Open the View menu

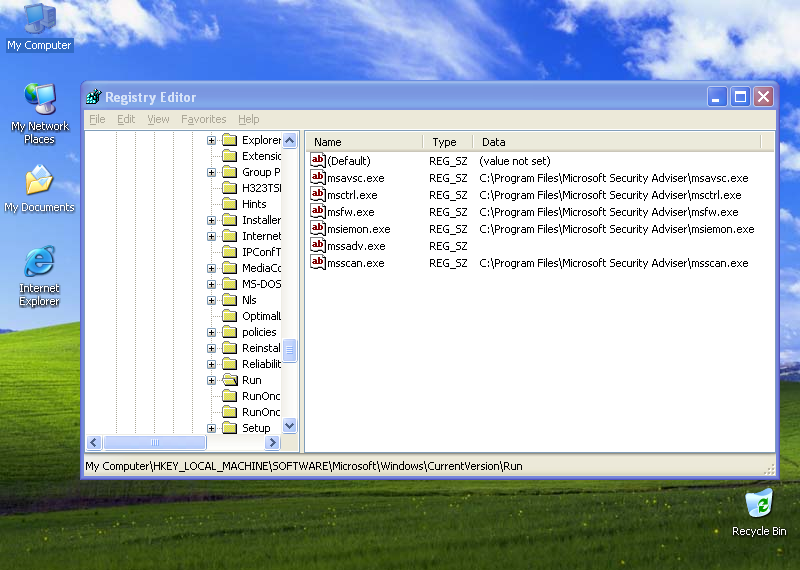158,119
